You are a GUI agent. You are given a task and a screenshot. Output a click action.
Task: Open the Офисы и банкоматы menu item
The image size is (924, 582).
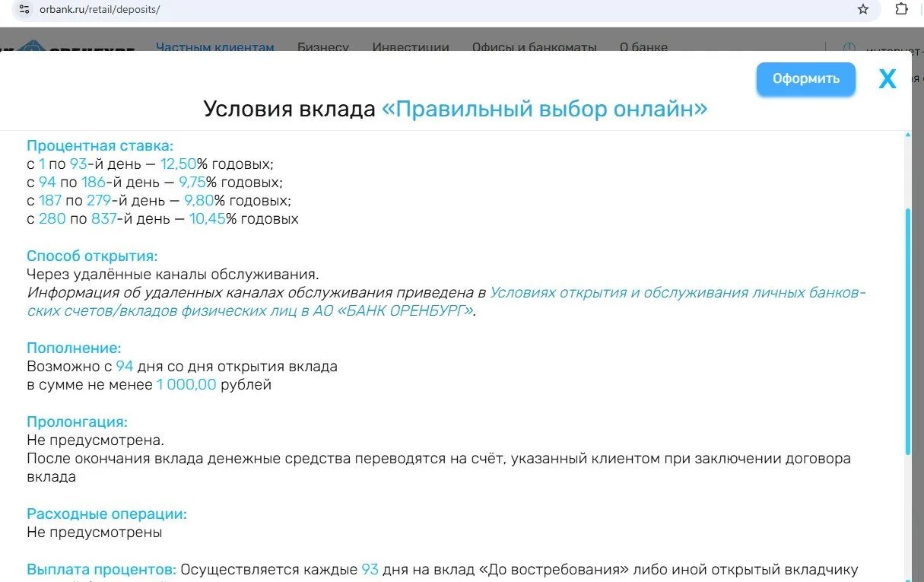(x=535, y=47)
